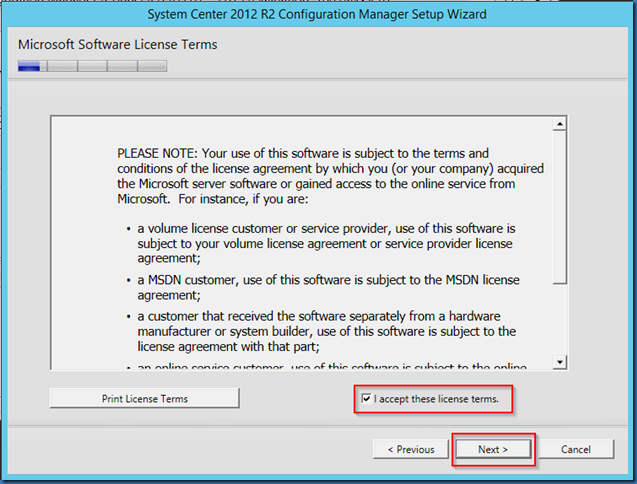
Task: Check 'I accept these license terms' checkbox
Action: pyautogui.click(x=366, y=399)
